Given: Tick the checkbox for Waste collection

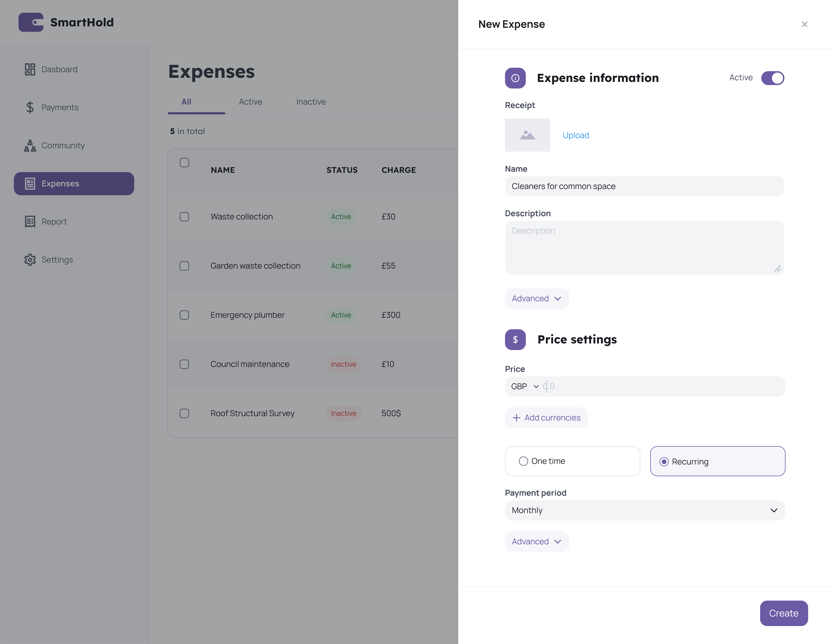Looking at the screenshot, I should [184, 217].
